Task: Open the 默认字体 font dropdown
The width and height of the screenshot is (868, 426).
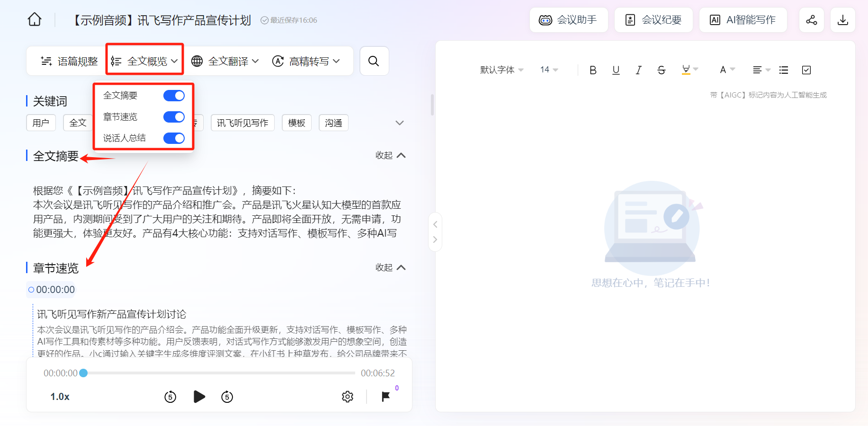Action: point(501,70)
